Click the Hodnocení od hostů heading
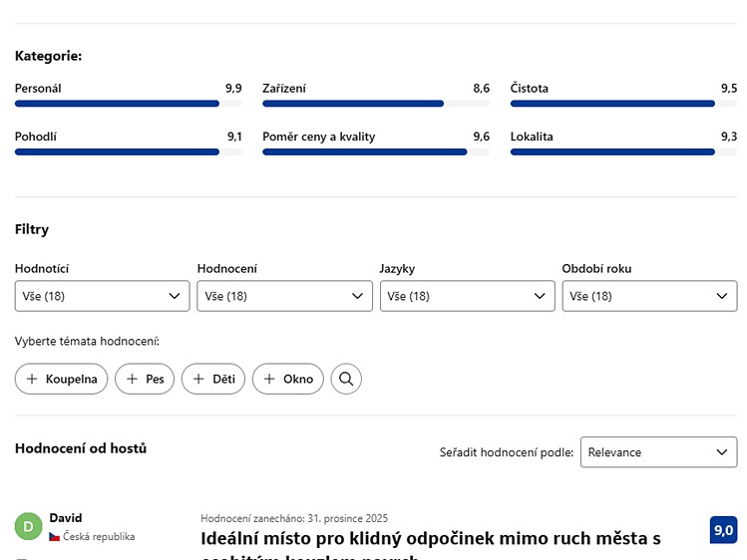This screenshot has height=560, width=747. point(81,448)
